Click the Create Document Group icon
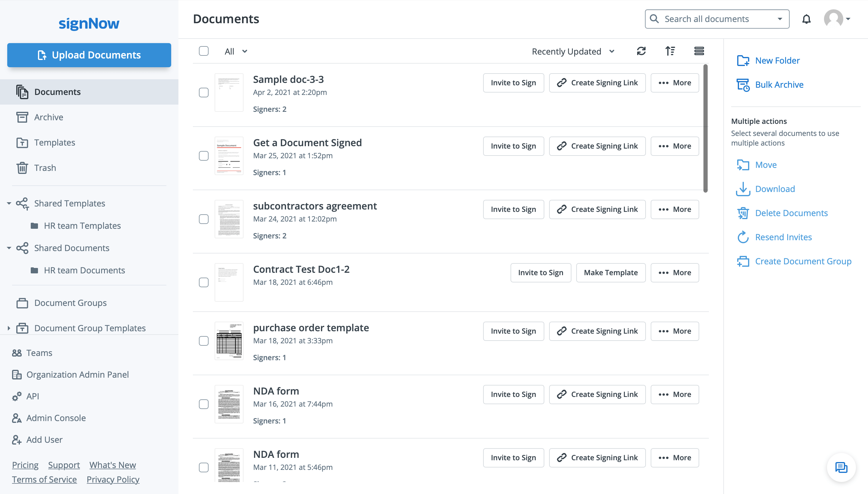The image size is (868, 494). [x=743, y=261]
